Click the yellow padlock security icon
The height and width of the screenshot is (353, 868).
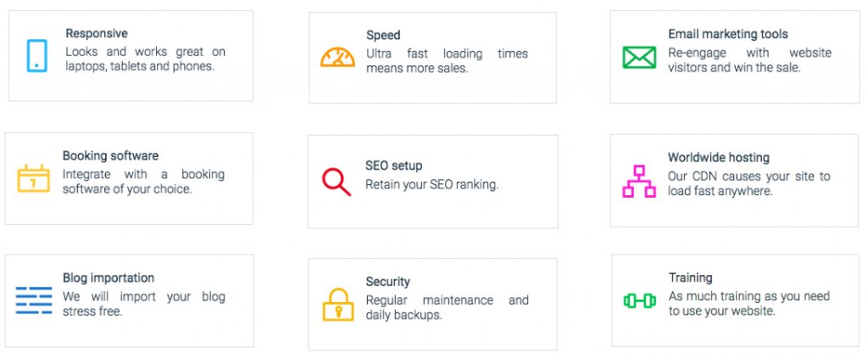coord(337,305)
